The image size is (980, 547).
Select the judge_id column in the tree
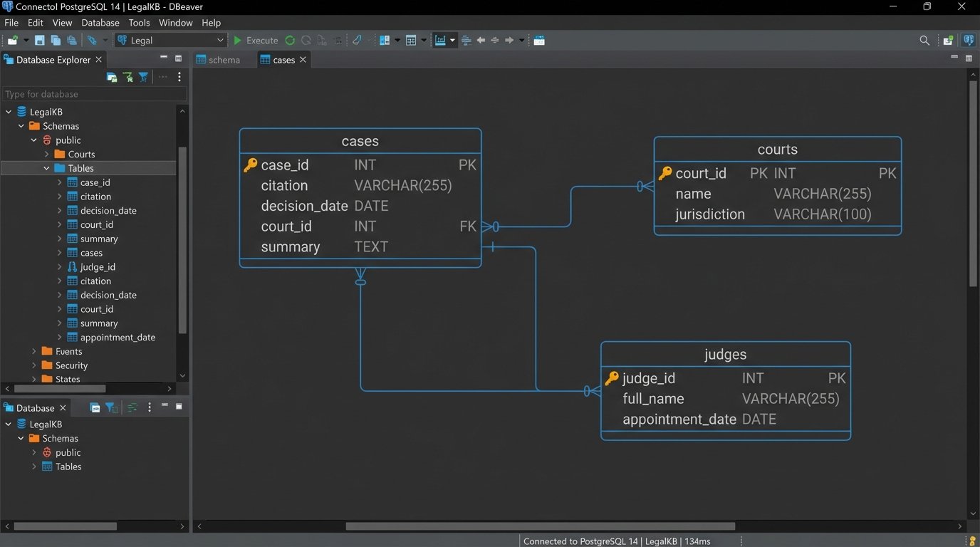97,266
